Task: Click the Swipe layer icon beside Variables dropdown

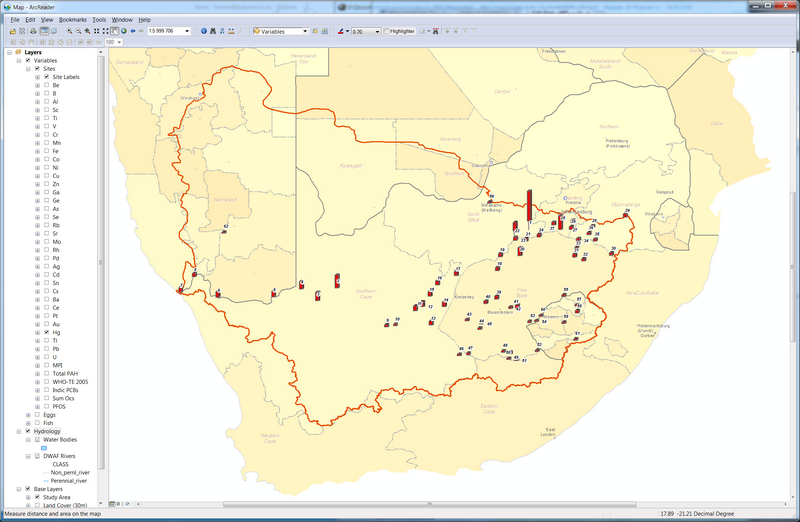Action: click(x=315, y=31)
